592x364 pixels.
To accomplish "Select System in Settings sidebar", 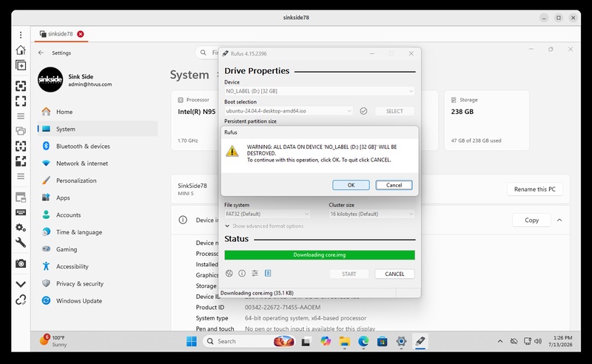I will [x=98, y=129].
